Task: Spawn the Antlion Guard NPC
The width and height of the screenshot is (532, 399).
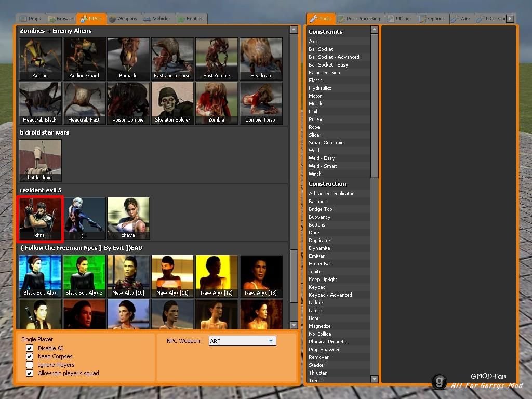Action: point(84,59)
